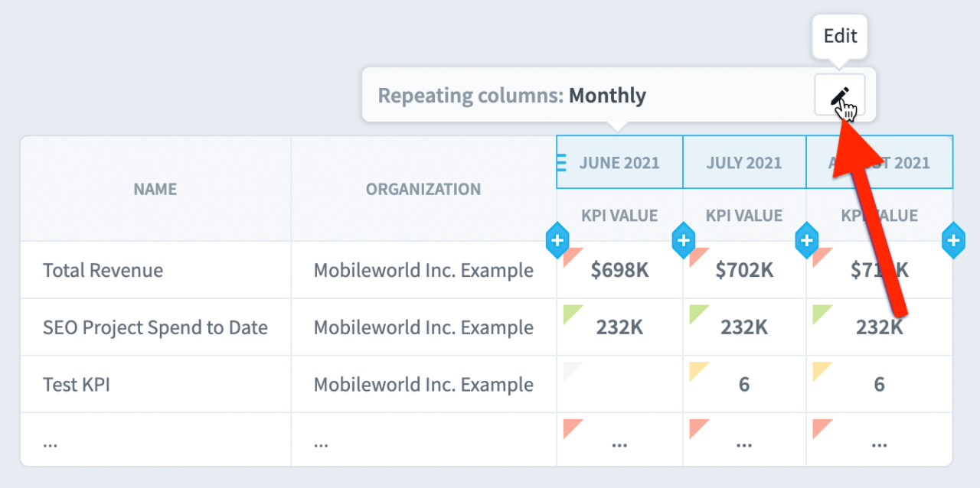This screenshot has height=488, width=980.
Task: Click the pencil Edit icon button
Action: click(x=839, y=95)
